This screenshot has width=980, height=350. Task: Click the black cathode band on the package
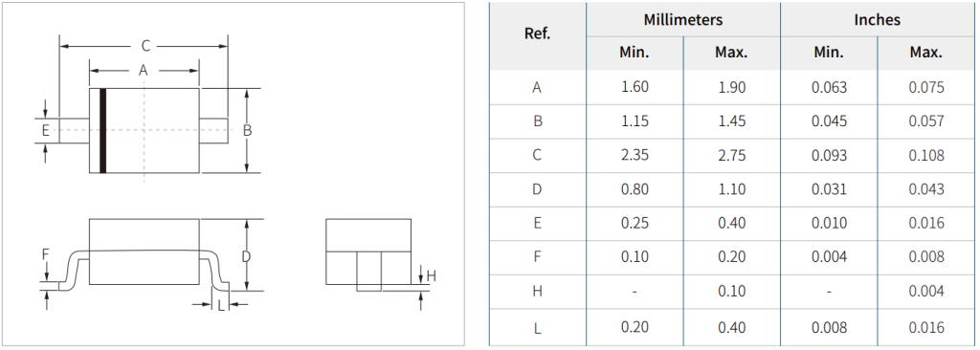pyautogui.click(x=103, y=131)
